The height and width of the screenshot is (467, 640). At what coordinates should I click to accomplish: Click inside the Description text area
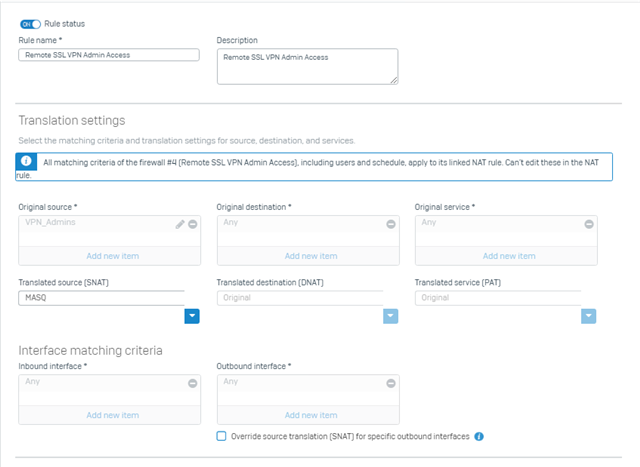[x=308, y=67]
